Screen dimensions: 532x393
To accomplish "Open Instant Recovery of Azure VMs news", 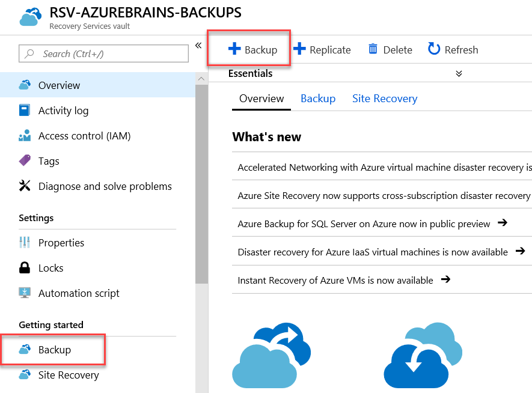I will (344, 280).
